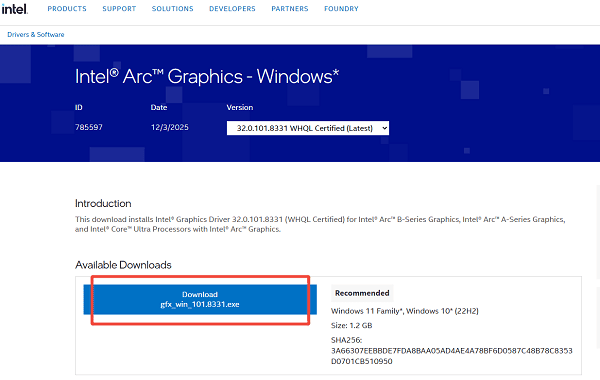Screen dimensions: 600x380
Task: Open the Foundry menu
Action: tap(341, 8)
